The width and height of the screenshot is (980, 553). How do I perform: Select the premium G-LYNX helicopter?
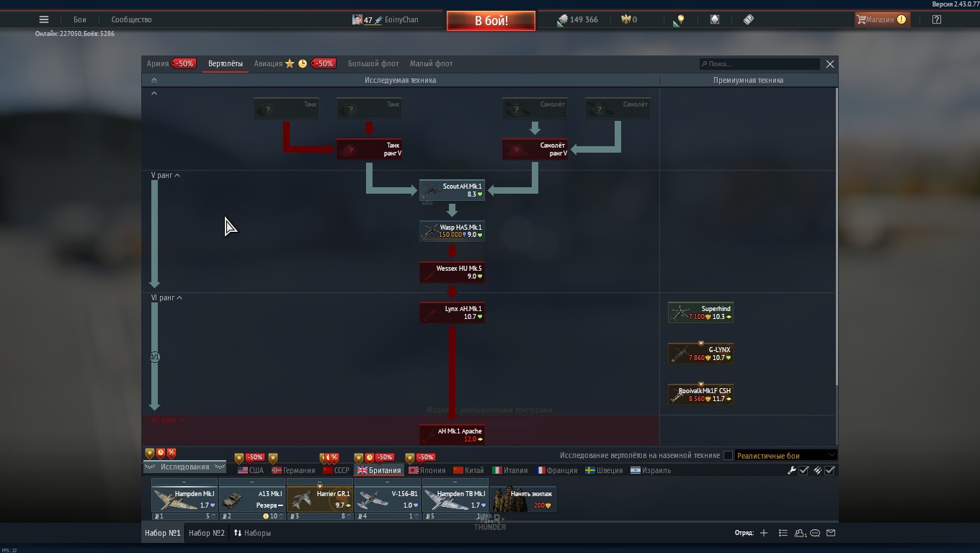tap(700, 354)
